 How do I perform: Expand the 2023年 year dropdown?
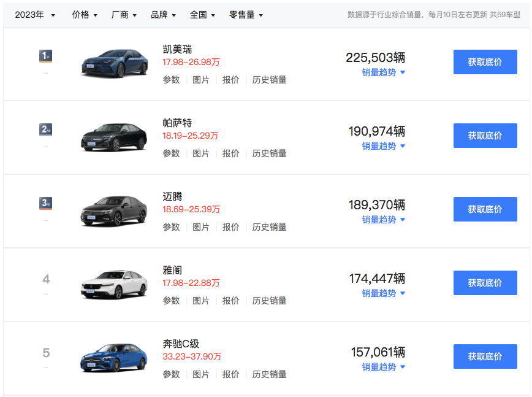[x=35, y=15]
